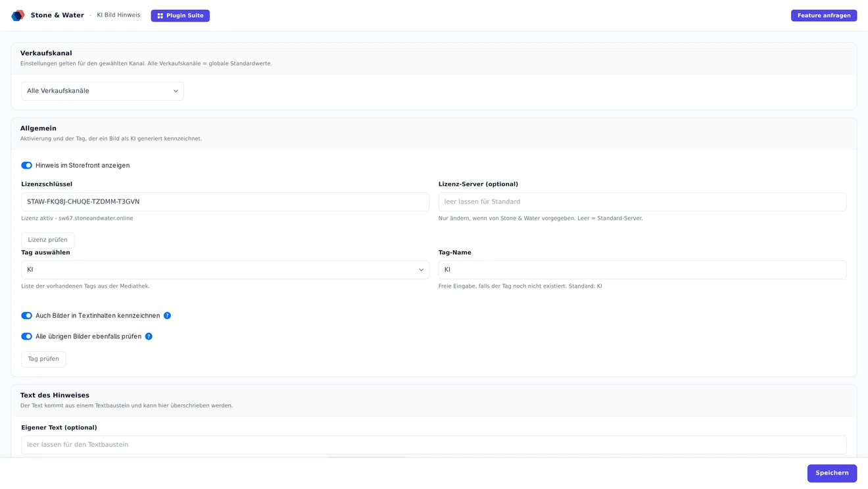This screenshot has height=489, width=868.
Task: Click the Lizenz aktiv status text
Action: [77, 219]
